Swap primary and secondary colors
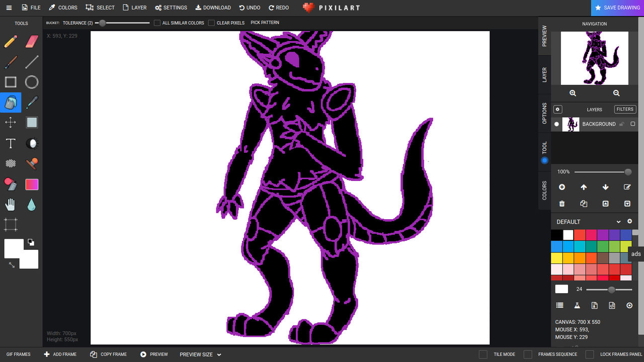This screenshot has height=362, width=644. click(x=12, y=264)
